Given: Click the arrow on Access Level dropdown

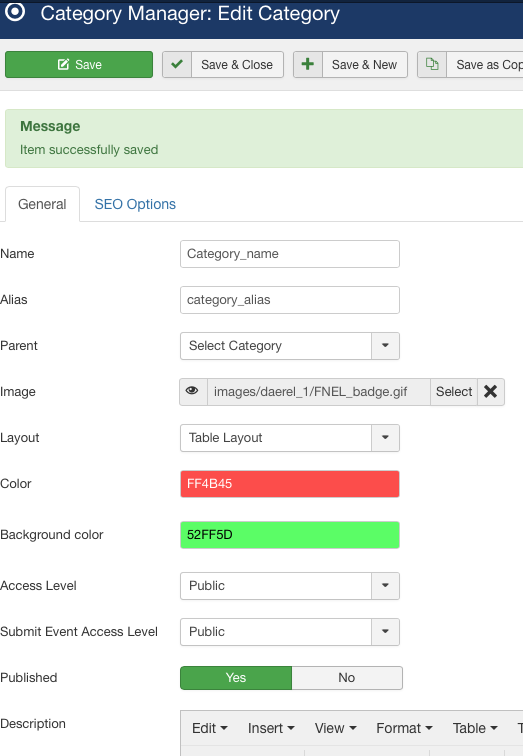Looking at the screenshot, I should click(x=385, y=586).
